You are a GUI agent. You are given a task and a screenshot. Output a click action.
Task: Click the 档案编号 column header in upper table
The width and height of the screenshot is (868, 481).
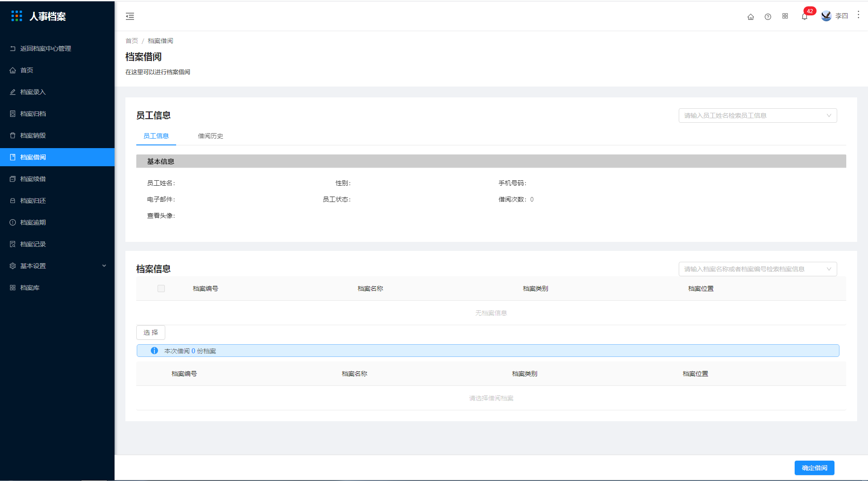(x=206, y=289)
